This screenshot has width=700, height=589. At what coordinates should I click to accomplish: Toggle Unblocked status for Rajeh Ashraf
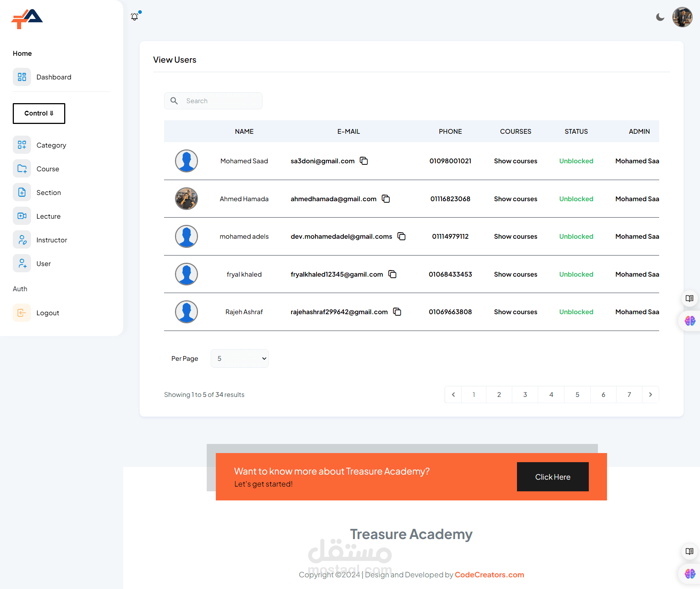click(576, 312)
